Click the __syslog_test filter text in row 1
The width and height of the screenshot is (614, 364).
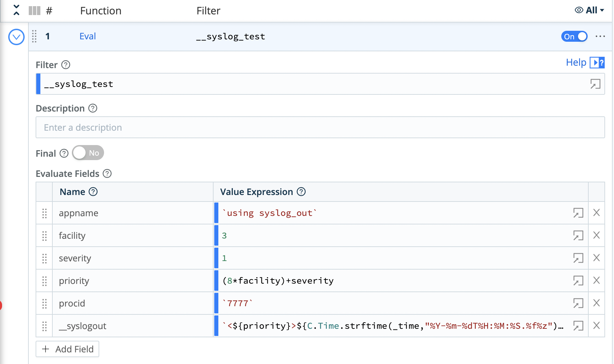coord(231,36)
